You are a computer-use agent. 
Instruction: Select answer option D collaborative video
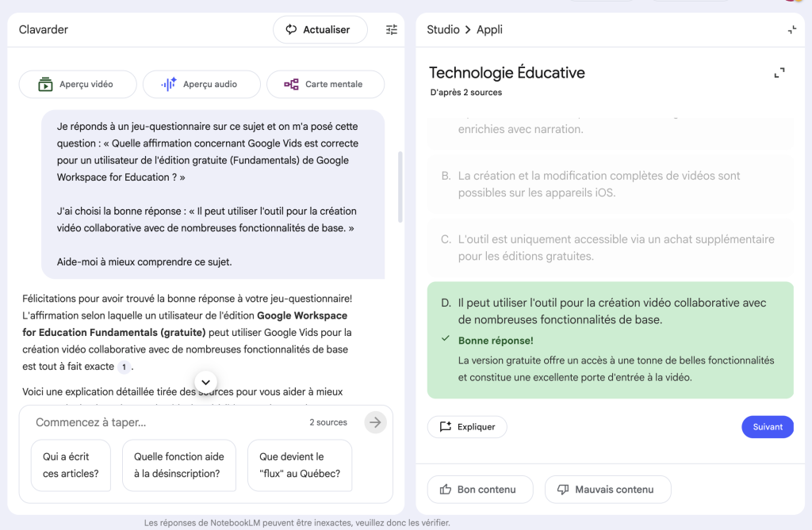(x=610, y=311)
